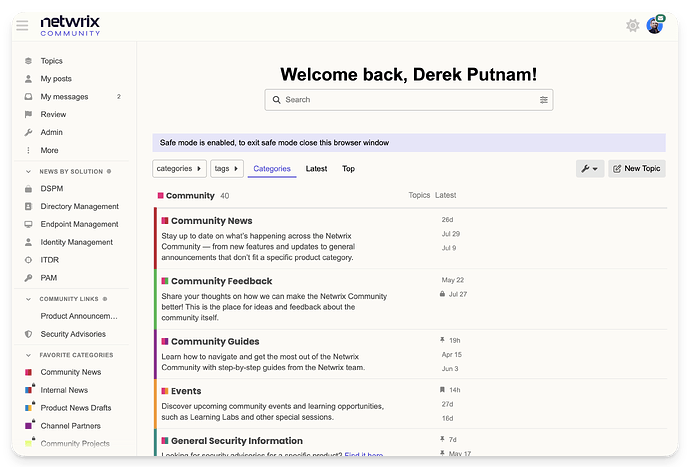Focus the Search input field
This screenshot has width=690, height=467.
coord(409,100)
